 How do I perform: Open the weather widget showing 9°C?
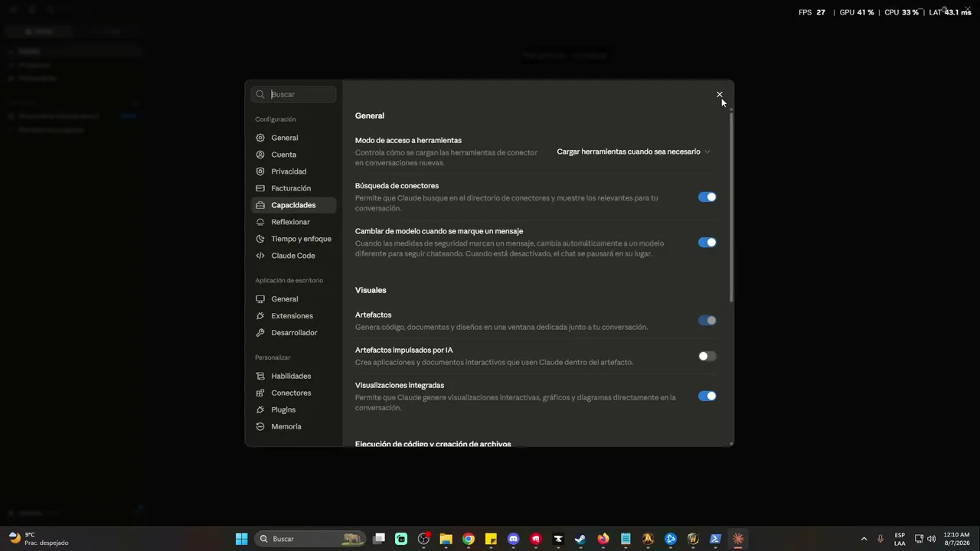pyautogui.click(x=38, y=539)
